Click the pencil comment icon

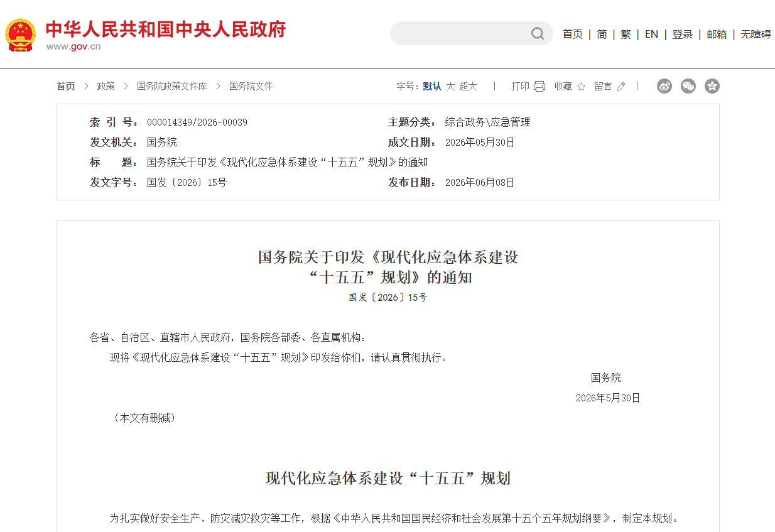pyautogui.click(x=621, y=87)
